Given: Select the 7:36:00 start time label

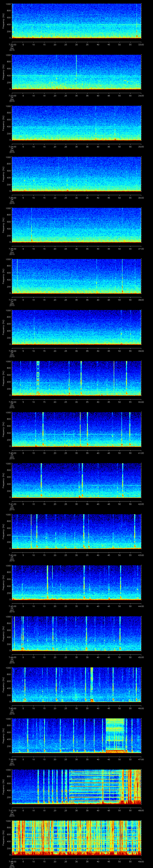Looking at the screenshot, I should click(12, 249).
